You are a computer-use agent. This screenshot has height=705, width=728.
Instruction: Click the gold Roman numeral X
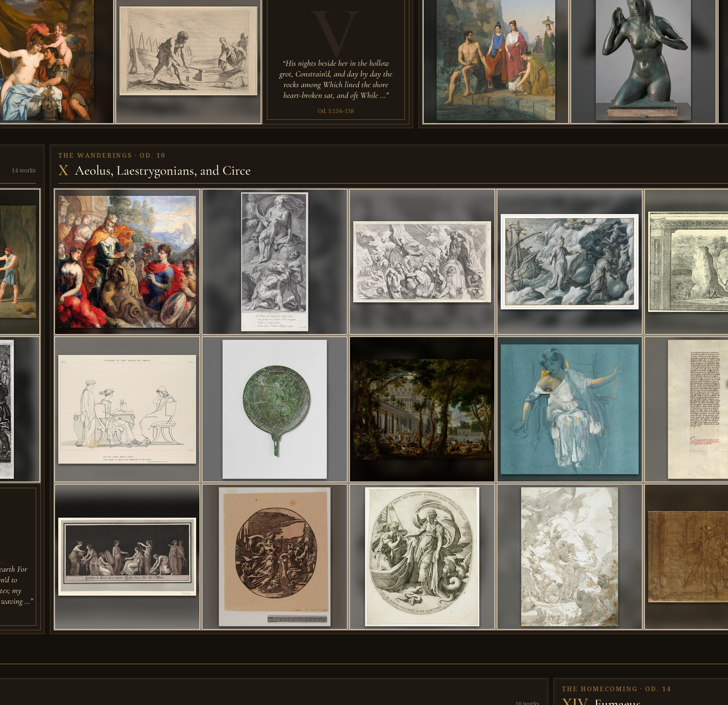click(x=63, y=171)
